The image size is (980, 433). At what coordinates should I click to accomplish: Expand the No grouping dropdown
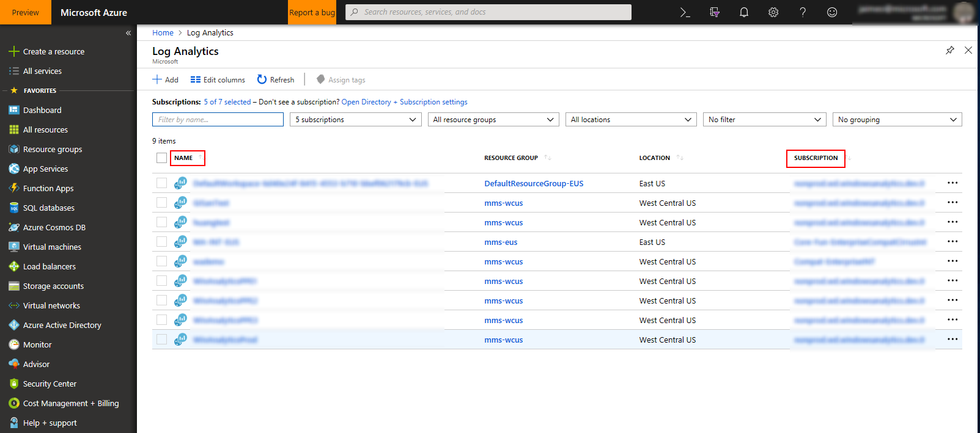[x=896, y=120]
